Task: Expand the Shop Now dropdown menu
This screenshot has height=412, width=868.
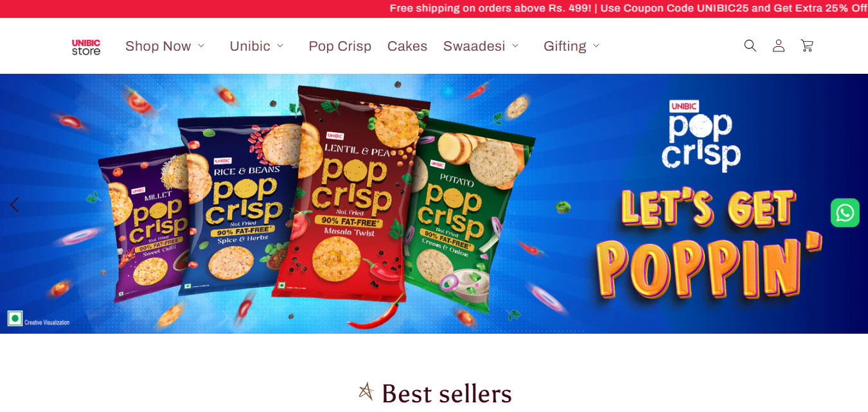Action: pyautogui.click(x=164, y=46)
